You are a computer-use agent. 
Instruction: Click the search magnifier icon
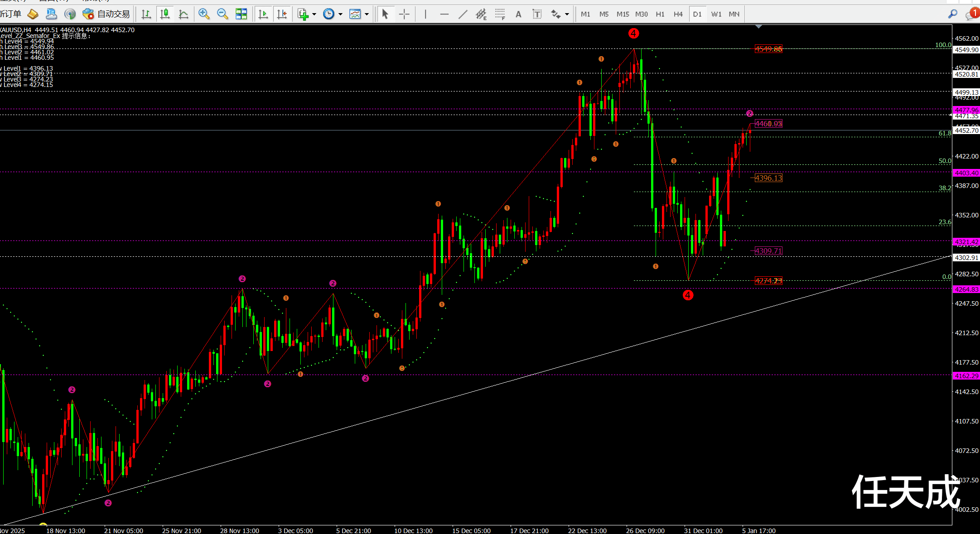tap(952, 14)
